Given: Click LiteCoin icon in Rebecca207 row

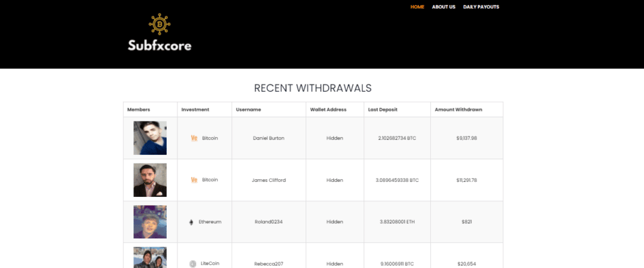Looking at the screenshot, I should click(x=193, y=264).
